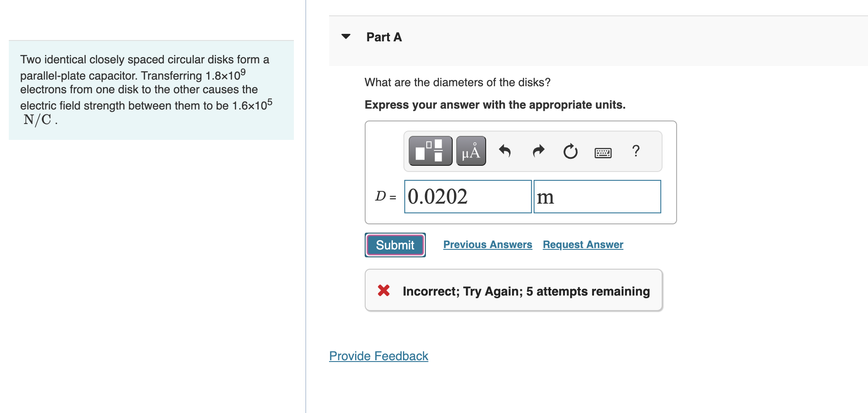
Task: Select the 0.0202 answer text
Action: click(437, 197)
